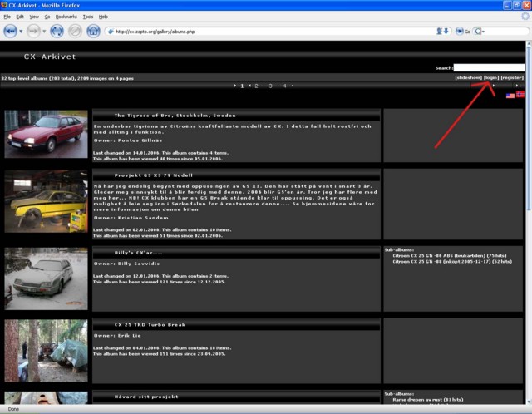
Task: Open the File menu
Action: (7, 17)
